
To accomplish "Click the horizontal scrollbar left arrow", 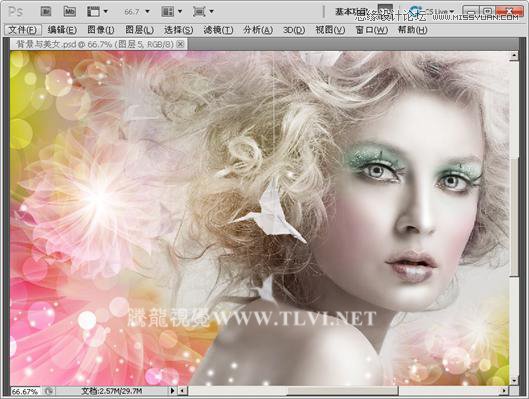I will tap(183, 391).
